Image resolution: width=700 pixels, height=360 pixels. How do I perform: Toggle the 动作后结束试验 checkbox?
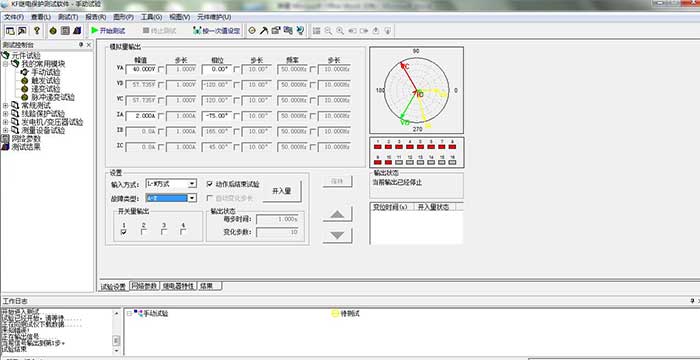pos(209,184)
